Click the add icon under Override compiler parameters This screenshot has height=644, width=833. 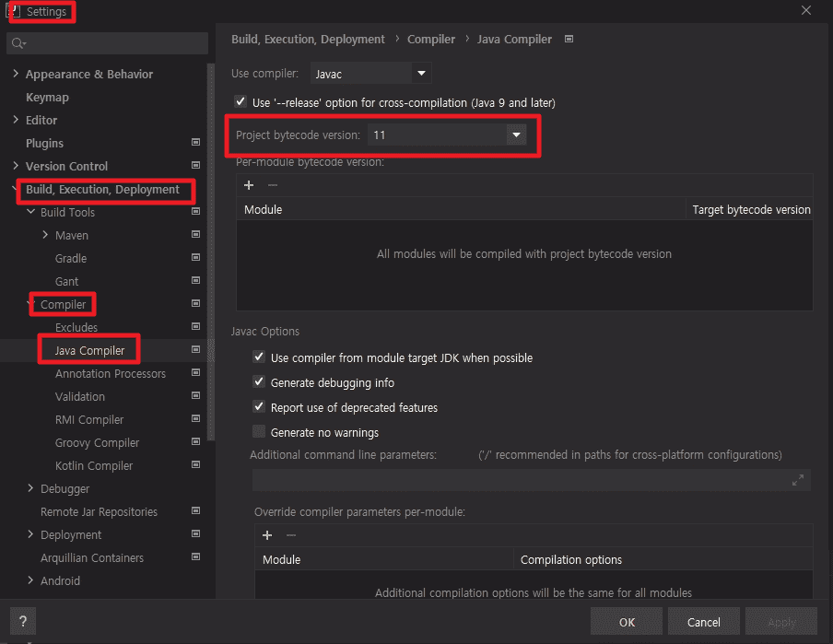click(x=267, y=535)
